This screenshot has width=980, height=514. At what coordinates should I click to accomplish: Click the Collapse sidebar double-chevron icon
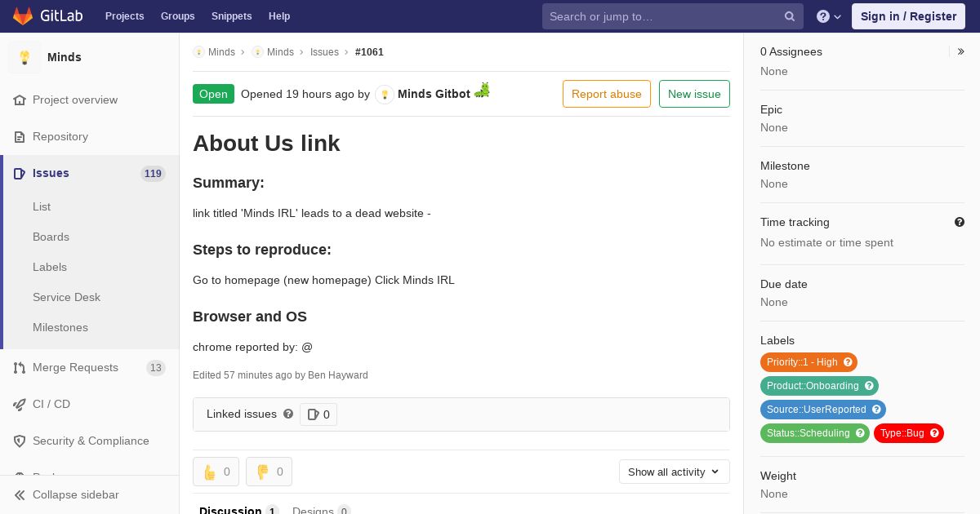[x=20, y=495]
